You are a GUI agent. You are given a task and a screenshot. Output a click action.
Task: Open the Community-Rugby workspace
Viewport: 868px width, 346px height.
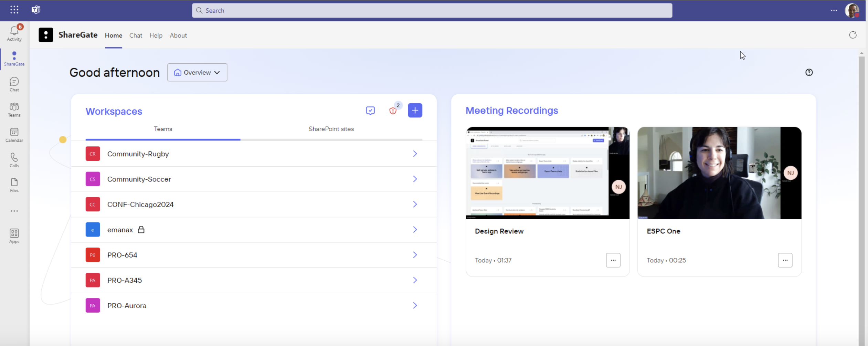(x=254, y=154)
